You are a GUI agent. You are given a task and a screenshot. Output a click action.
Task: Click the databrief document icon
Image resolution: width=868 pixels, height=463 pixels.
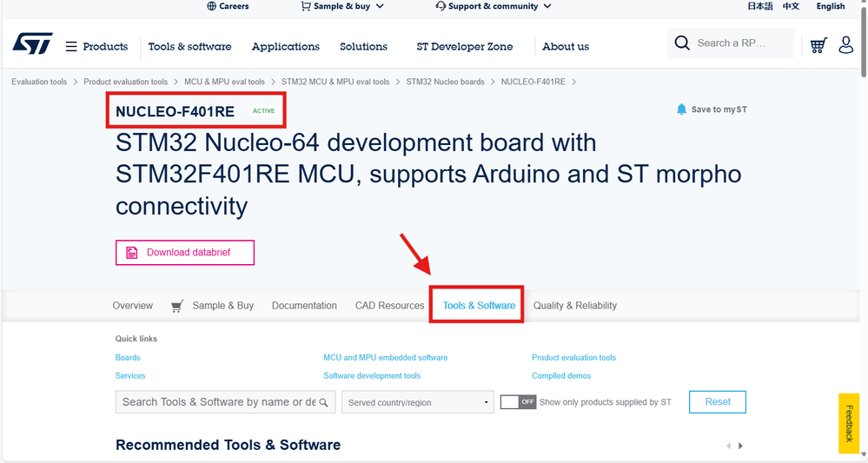[132, 252]
